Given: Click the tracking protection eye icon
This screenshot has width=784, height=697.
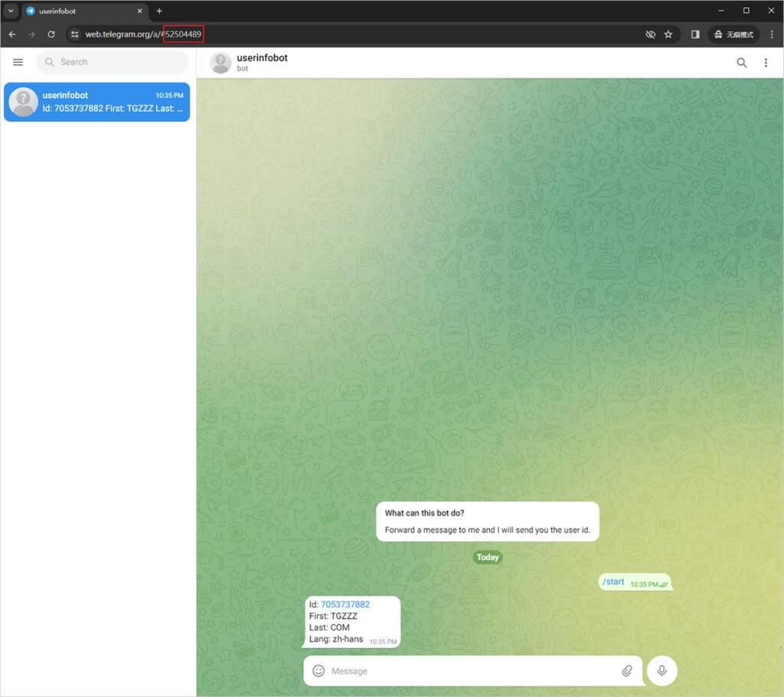Looking at the screenshot, I should (650, 34).
